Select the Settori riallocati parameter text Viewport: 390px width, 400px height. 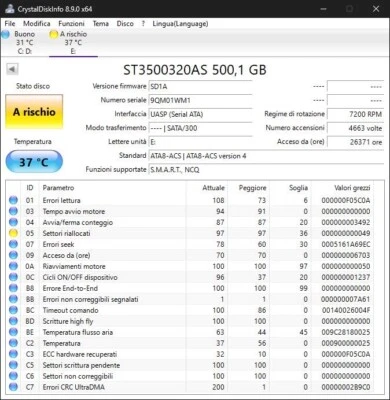point(66,233)
